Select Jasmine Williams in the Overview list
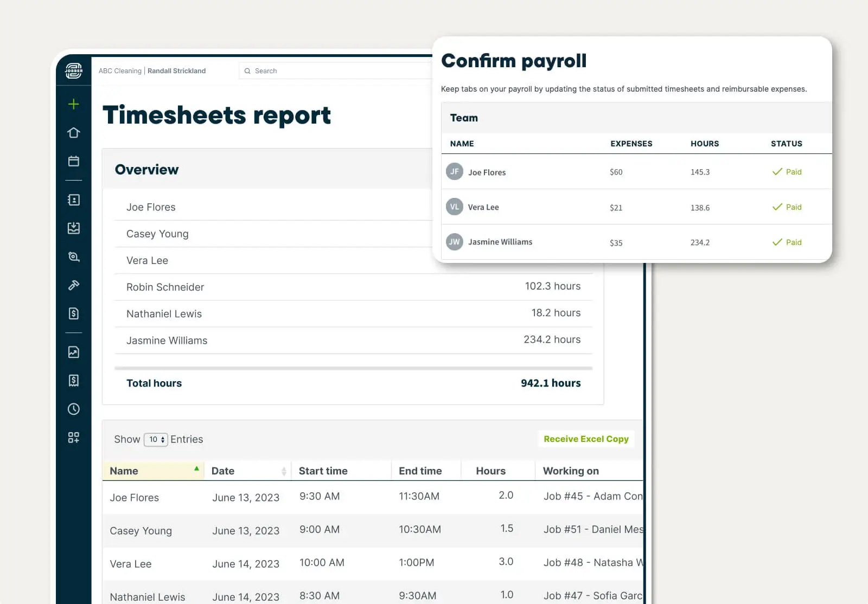Image resolution: width=868 pixels, height=604 pixels. tap(167, 340)
